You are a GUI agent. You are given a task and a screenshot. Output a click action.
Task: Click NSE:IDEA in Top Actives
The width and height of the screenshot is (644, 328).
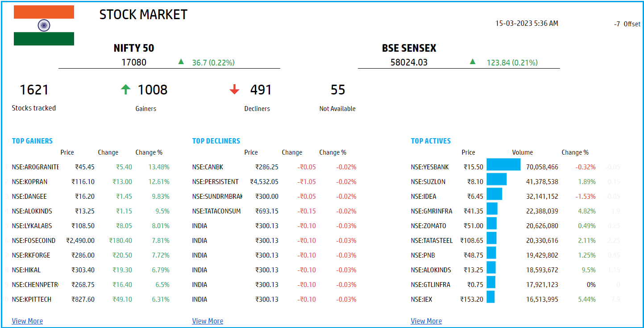(x=424, y=197)
